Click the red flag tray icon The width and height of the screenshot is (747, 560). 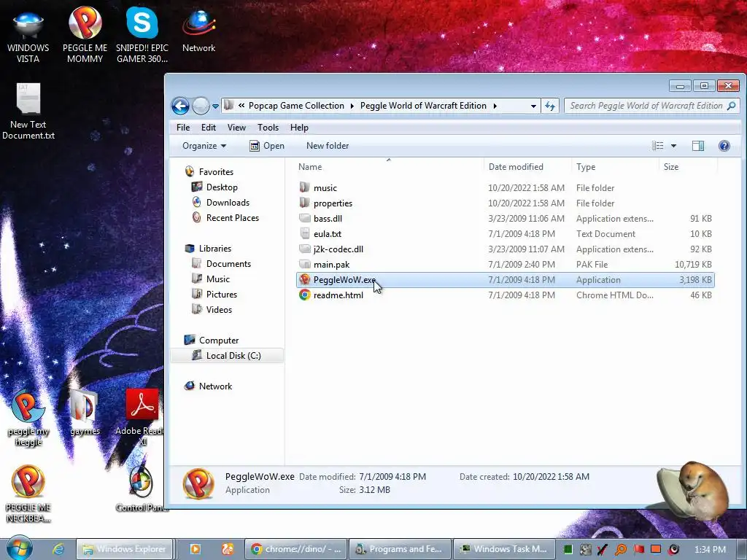[x=639, y=550]
